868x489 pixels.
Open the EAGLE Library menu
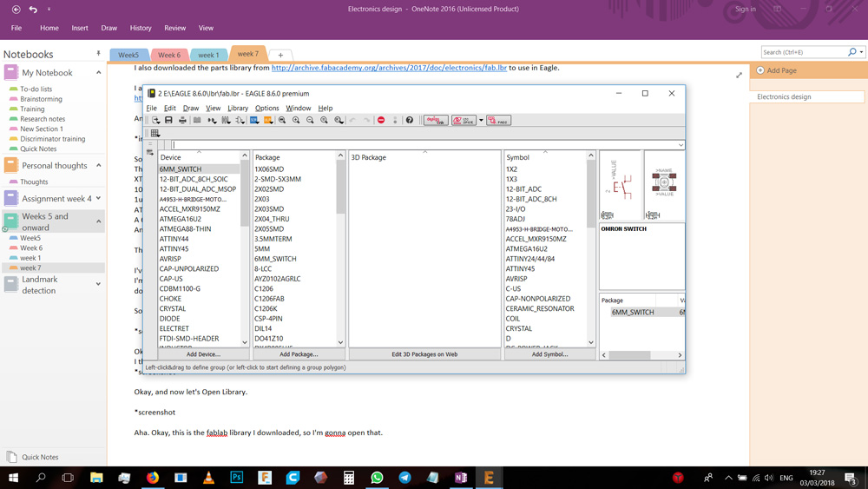click(x=238, y=108)
